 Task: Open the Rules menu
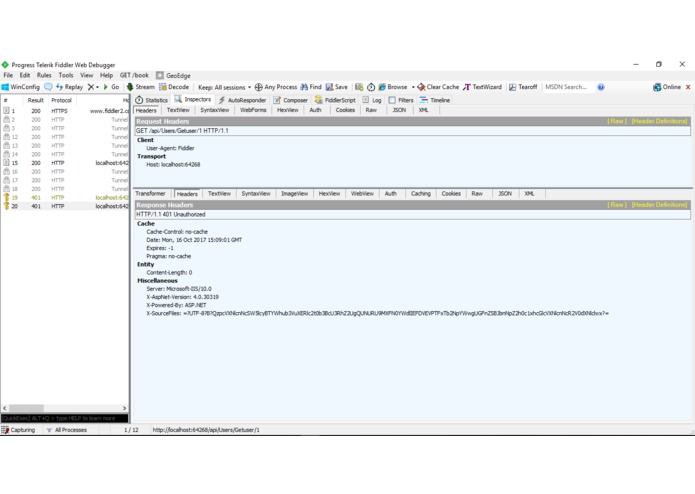(x=44, y=75)
